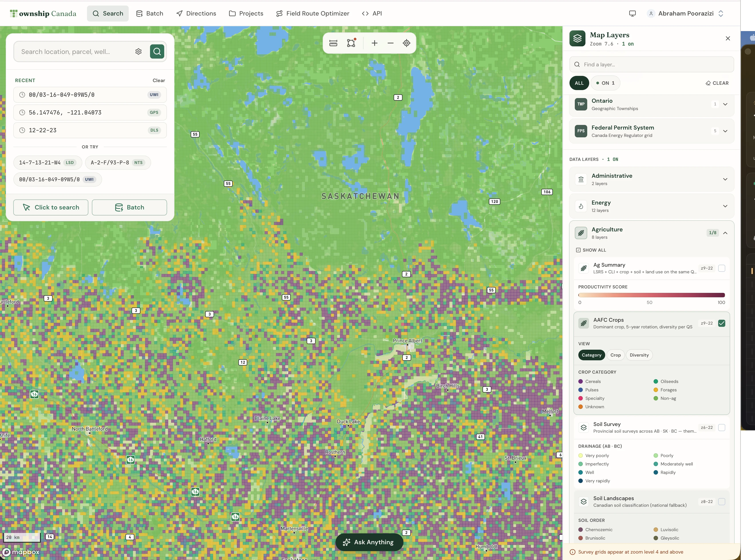
Task: Collapse the Agriculture layers group
Action: coord(725,233)
